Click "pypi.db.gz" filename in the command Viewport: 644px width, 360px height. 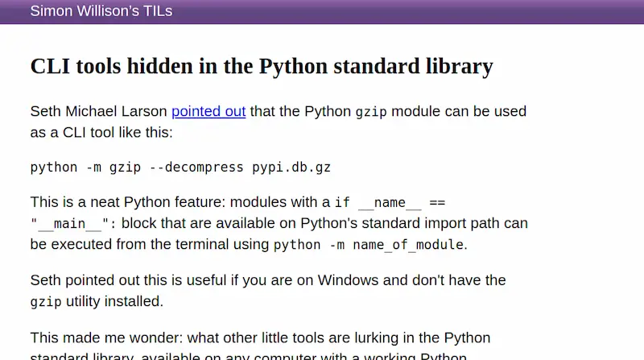point(291,168)
